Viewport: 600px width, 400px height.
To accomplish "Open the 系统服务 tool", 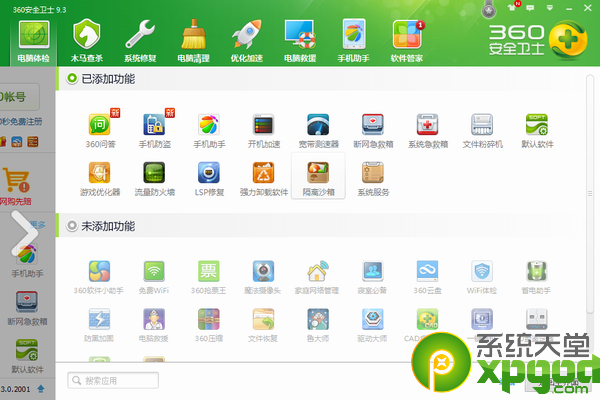I will 373,178.
